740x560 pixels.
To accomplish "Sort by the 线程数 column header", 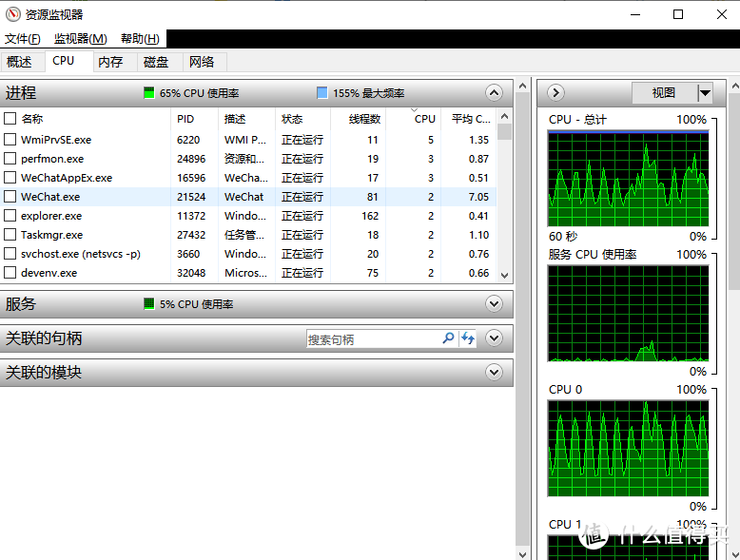I will click(359, 119).
